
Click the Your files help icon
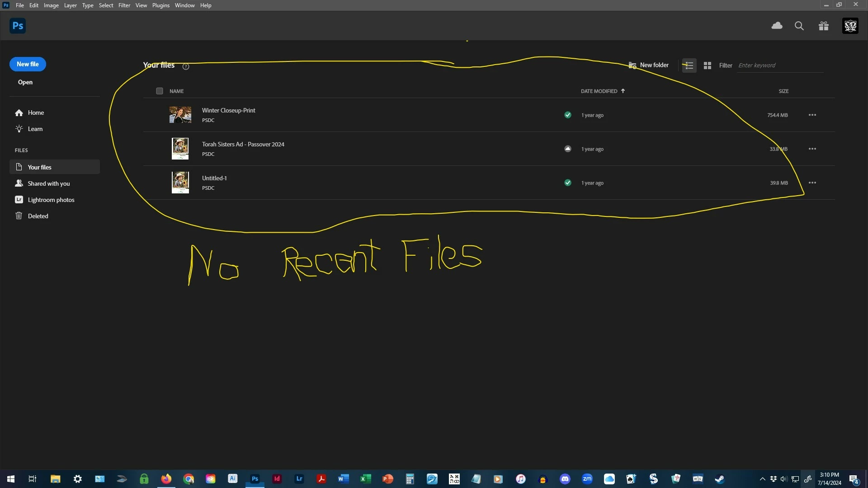click(185, 66)
